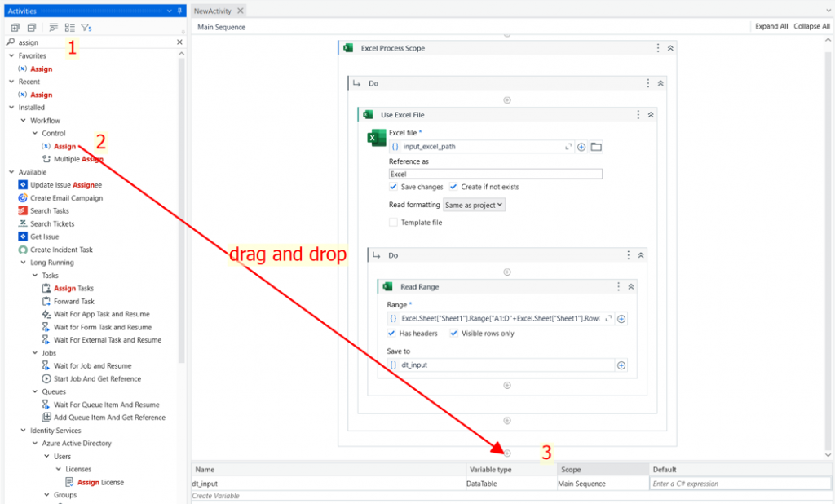The width and height of the screenshot is (835, 504).
Task: Click the magnifier search icon beside 'assign'
Action: click(11, 42)
